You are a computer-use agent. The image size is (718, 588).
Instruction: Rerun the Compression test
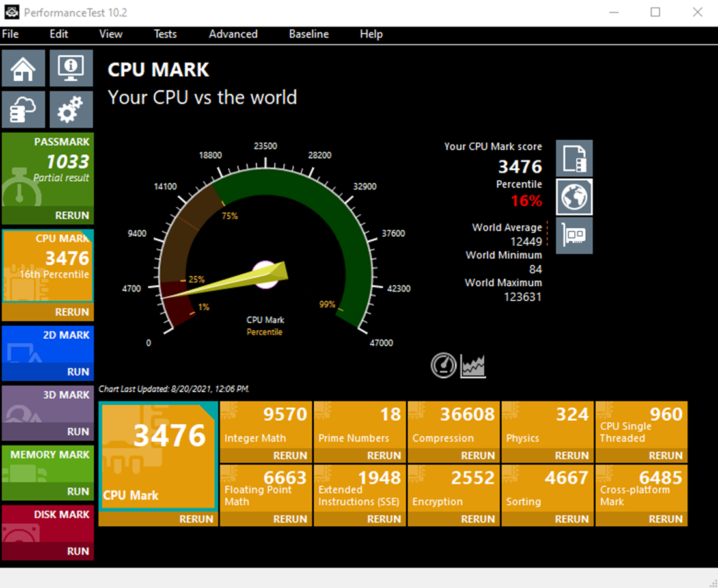pyautogui.click(x=454, y=455)
